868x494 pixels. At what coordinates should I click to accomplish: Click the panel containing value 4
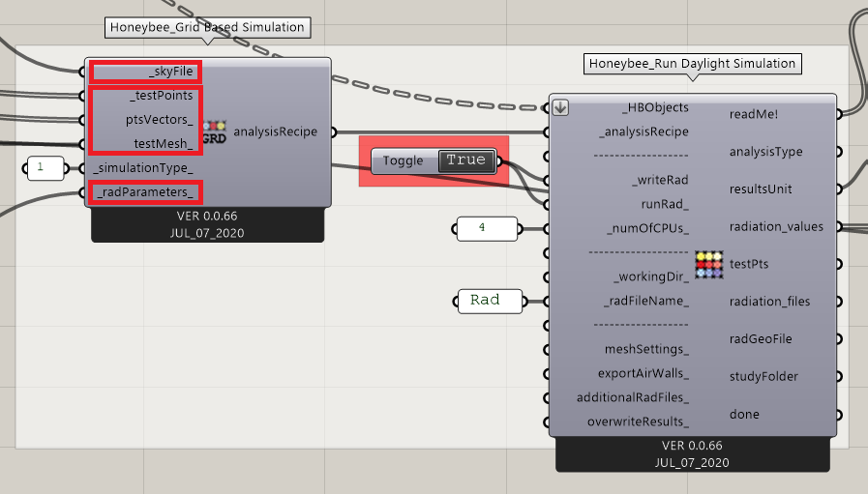pos(487,228)
